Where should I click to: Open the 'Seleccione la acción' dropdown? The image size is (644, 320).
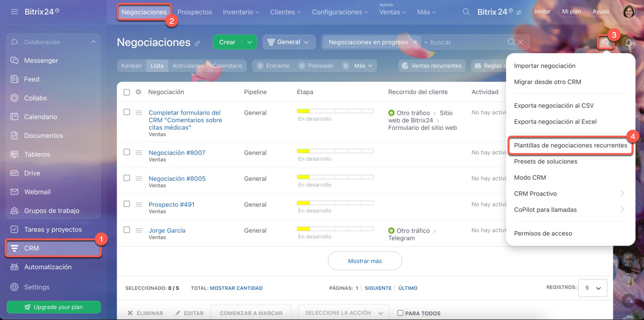pyautogui.click(x=344, y=313)
